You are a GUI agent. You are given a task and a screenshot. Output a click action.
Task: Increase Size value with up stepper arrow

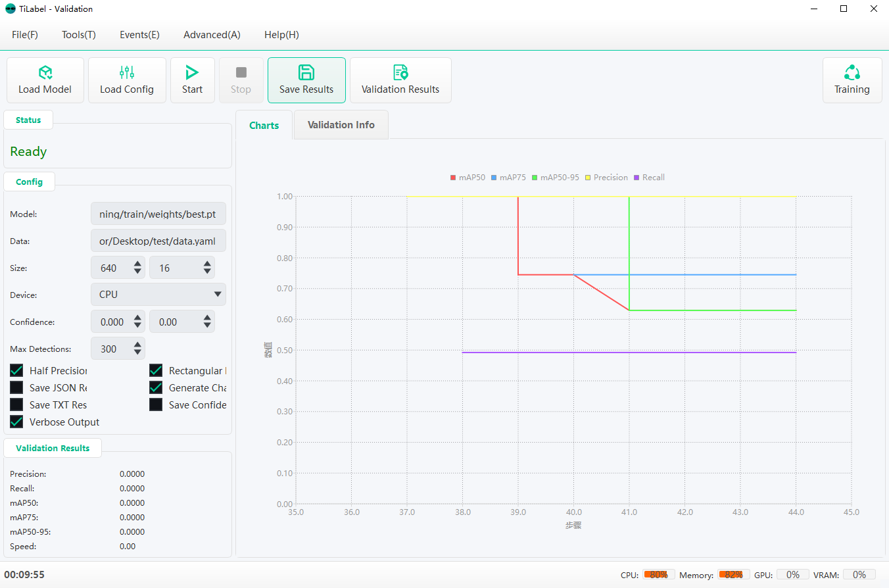(x=137, y=263)
